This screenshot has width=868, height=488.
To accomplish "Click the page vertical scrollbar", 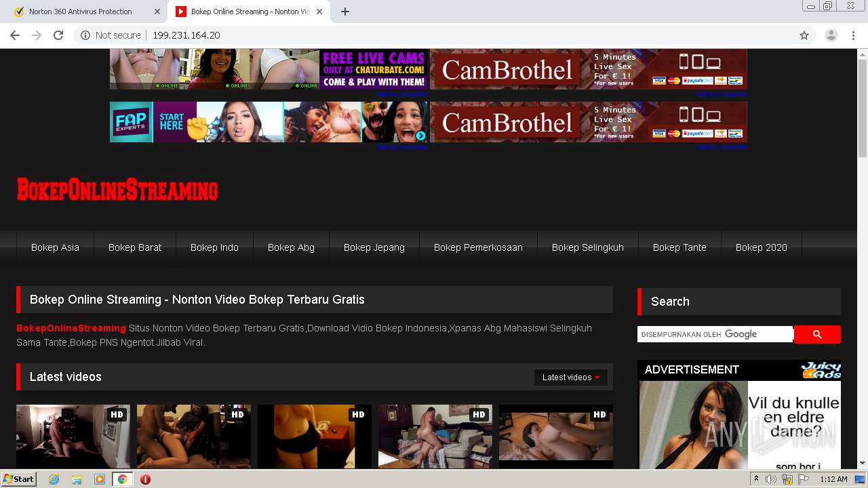I will click(862, 108).
